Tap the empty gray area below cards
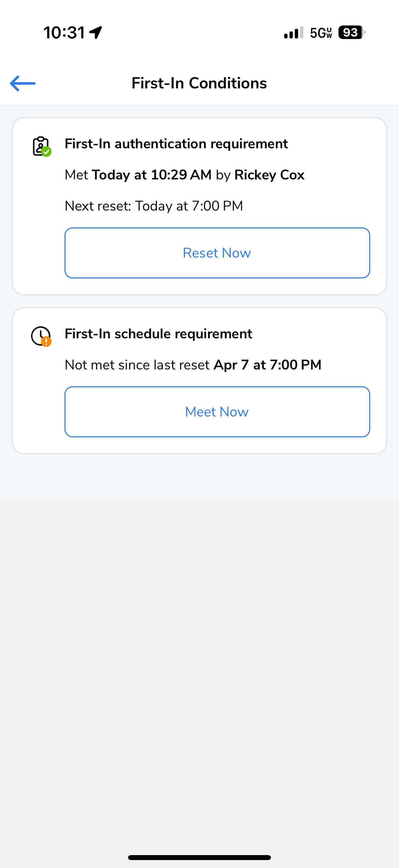 (199, 640)
